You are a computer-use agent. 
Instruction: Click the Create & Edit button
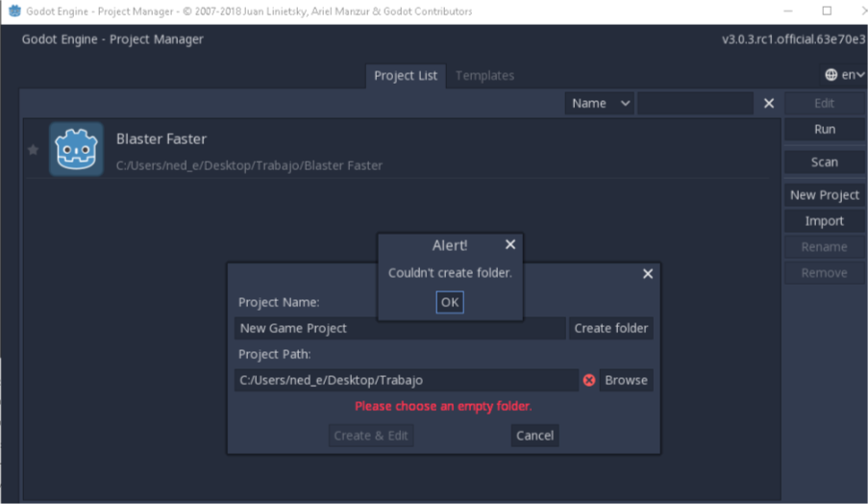371,436
